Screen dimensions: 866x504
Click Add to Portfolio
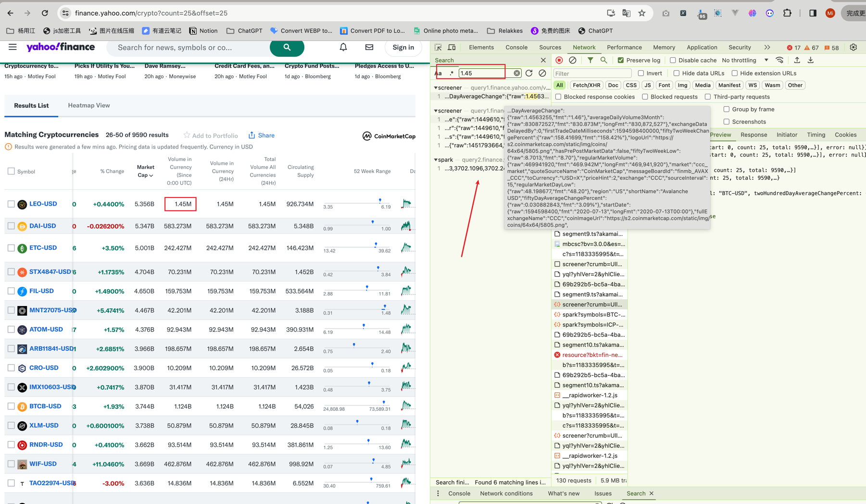click(x=211, y=135)
